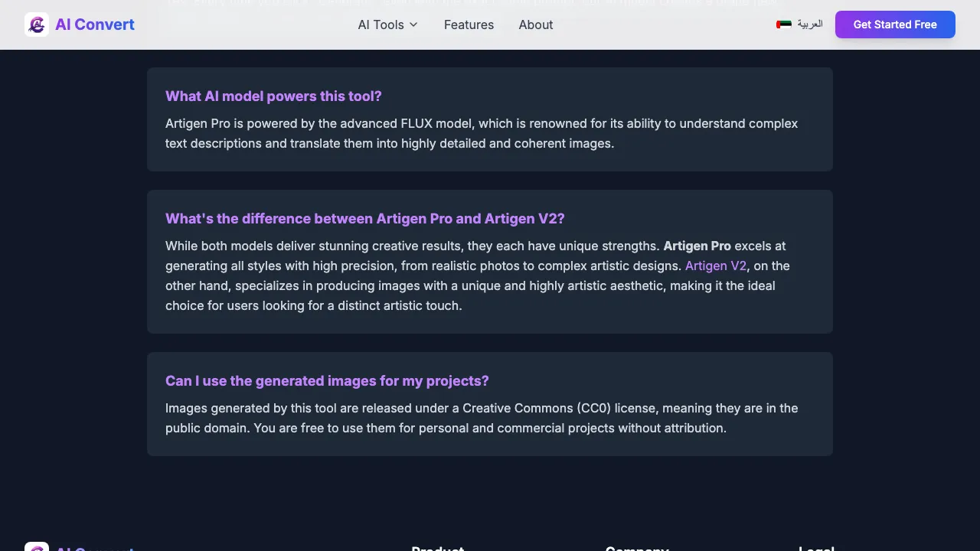Click the Creative Commons license answer text
The width and height of the screenshot is (980, 551).
[x=482, y=418]
